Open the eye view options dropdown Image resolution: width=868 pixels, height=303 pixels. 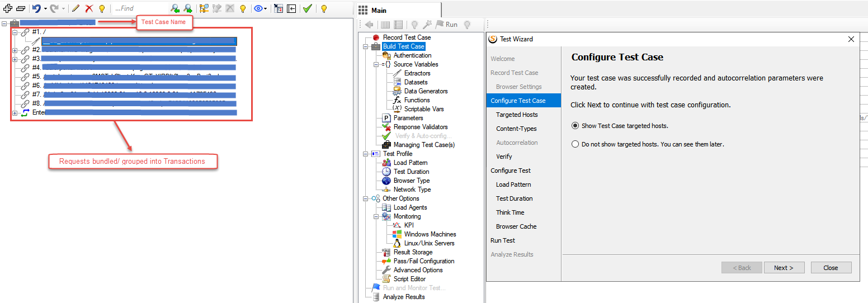(x=260, y=8)
